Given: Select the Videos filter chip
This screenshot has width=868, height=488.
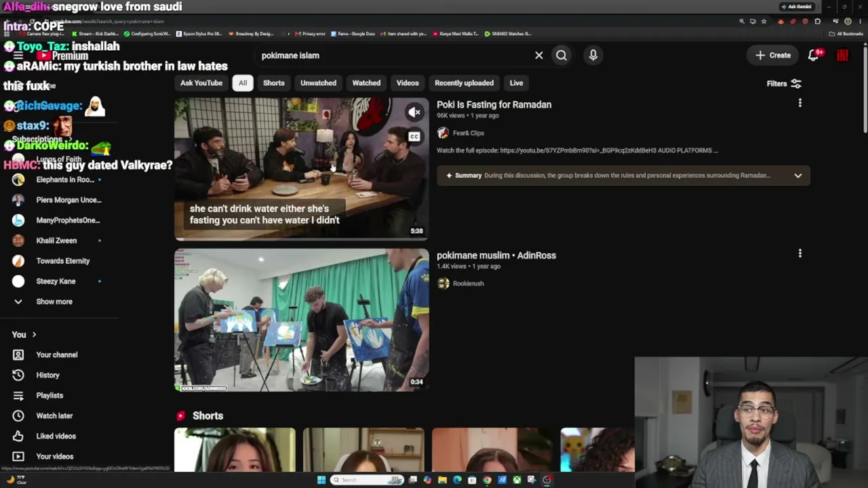Looking at the screenshot, I should click(408, 83).
